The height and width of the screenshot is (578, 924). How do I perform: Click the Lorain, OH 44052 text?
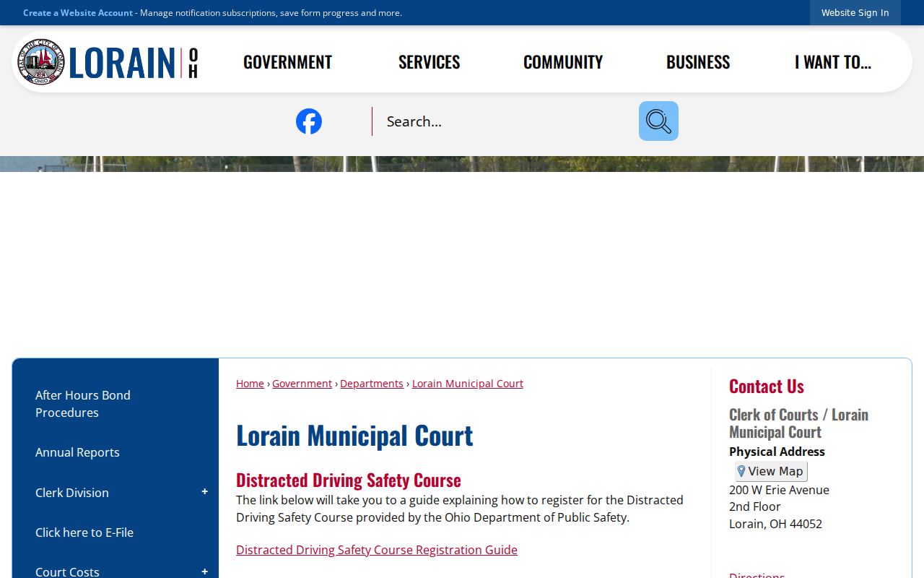pos(775,524)
